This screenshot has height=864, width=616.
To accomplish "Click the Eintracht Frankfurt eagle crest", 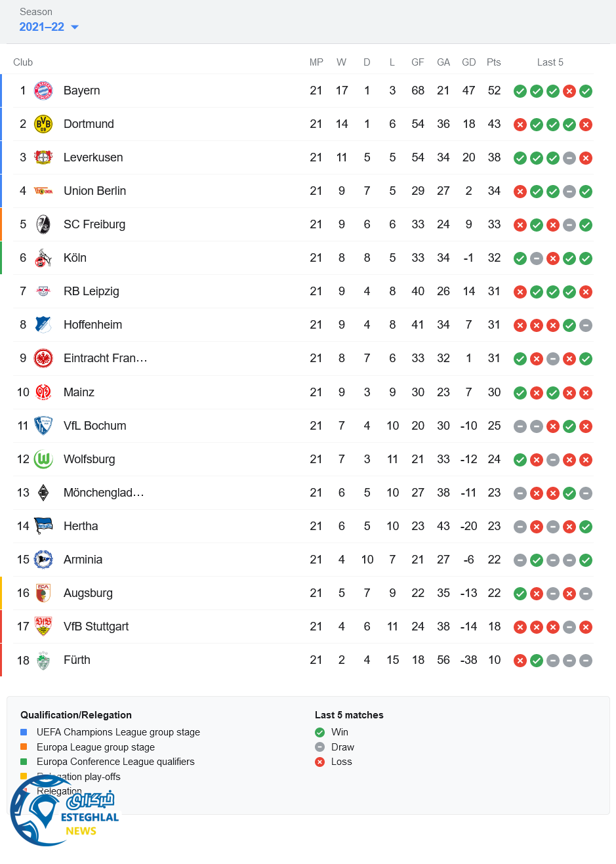I will pyautogui.click(x=43, y=358).
